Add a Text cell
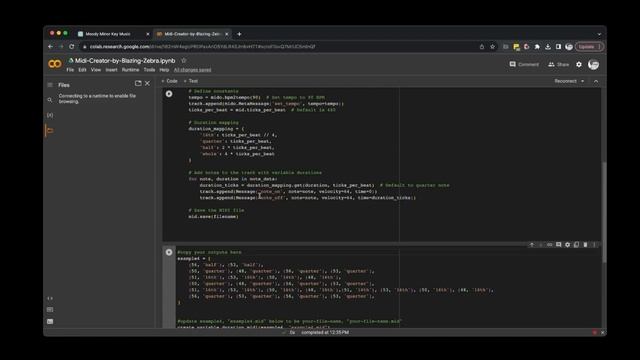 [x=191, y=81]
